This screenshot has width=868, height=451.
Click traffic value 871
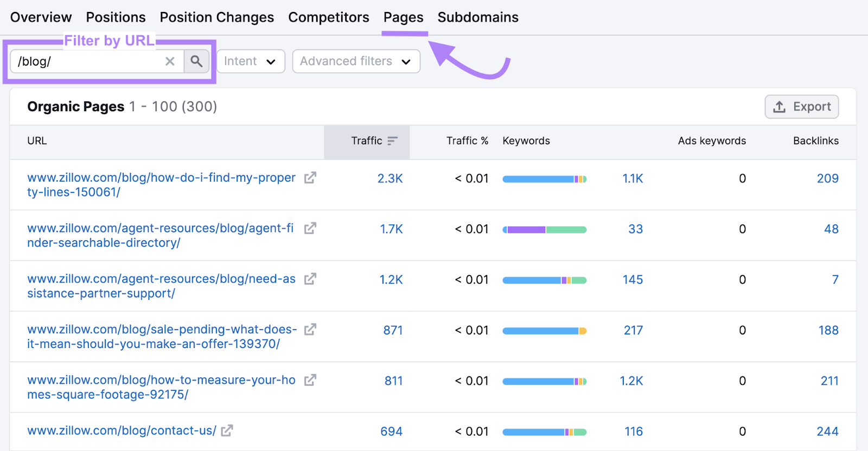393,330
